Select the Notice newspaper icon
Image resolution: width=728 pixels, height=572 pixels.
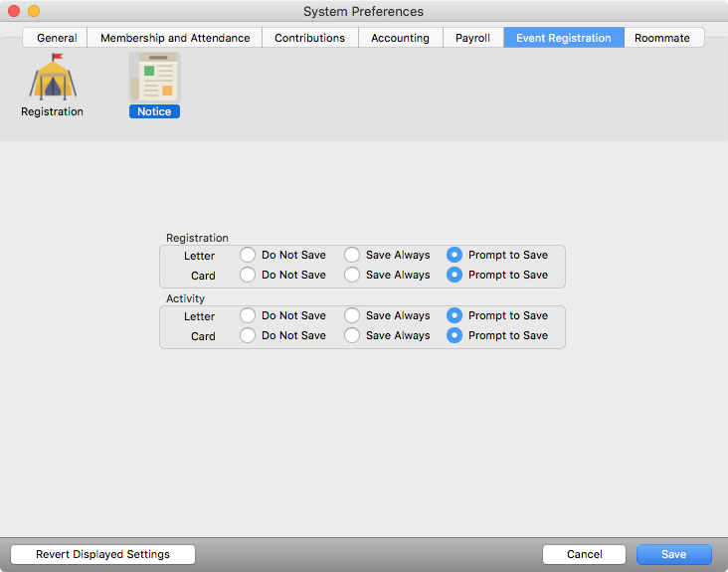click(x=154, y=79)
